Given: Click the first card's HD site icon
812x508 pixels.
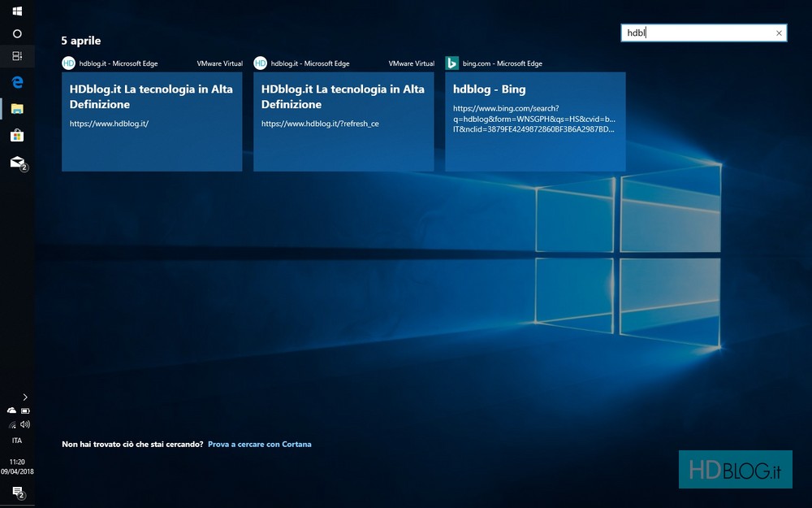Looking at the screenshot, I should (x=68, y=63).
